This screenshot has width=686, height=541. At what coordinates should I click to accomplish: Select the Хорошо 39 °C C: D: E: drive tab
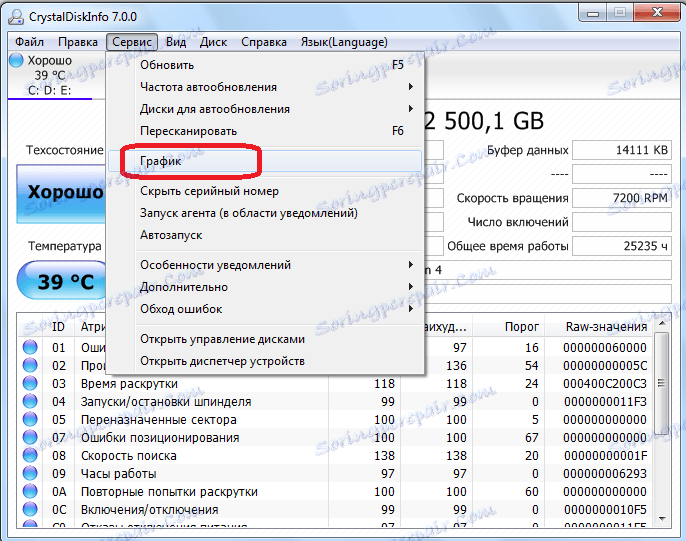point(49,75)
